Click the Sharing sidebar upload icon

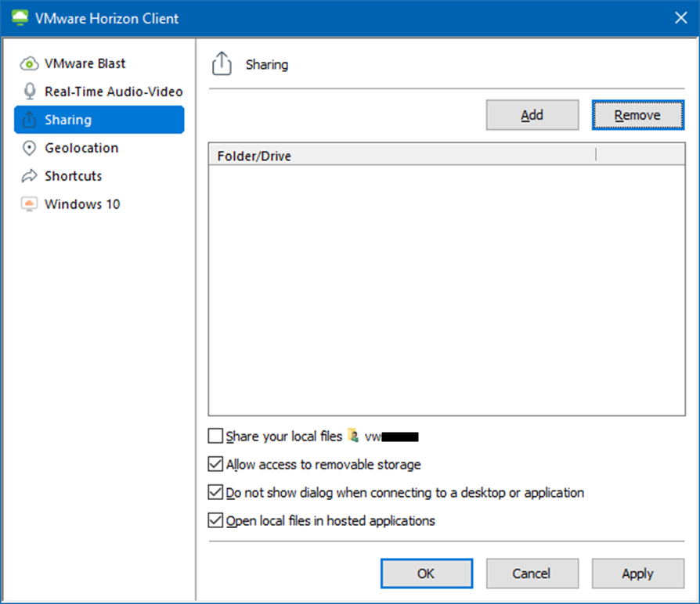click(x=29, y=120)
